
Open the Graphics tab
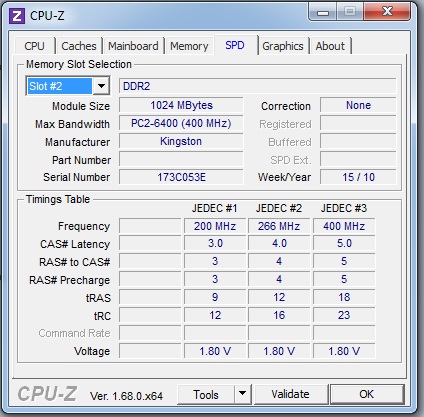click(x=283, y=46)
